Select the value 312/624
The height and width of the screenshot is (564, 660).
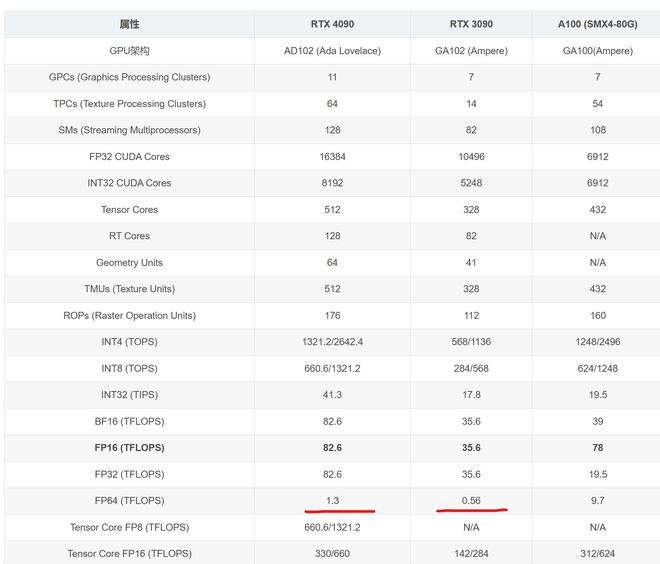coord(597,554)
